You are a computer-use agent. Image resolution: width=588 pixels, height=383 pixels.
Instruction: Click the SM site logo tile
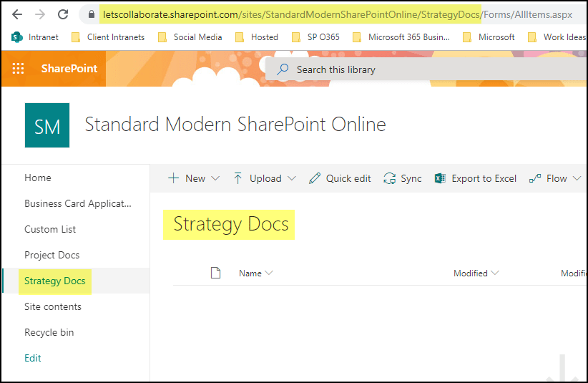click(x=47, y=125)
